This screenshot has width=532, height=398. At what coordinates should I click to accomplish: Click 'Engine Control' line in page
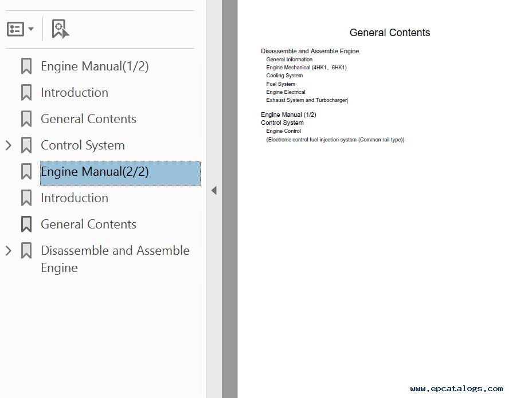click(x=283, y=131)
